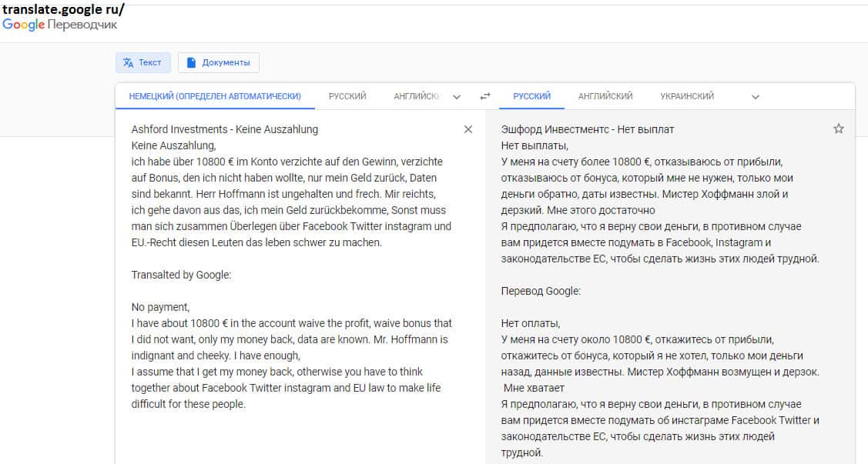Click the 'Перевод Google:' line in output
This screenshot has height=464, width=868.
(x=541, y=291)
